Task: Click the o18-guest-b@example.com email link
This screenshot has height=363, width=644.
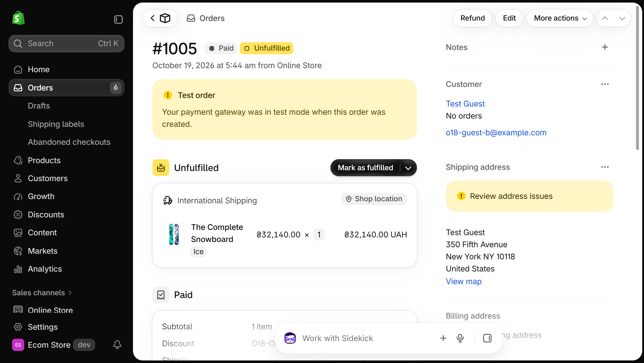Action: click(x=496, y=132)
